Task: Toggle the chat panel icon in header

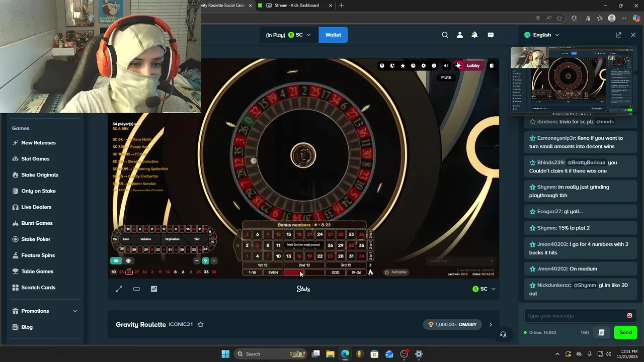Action: [x=491, y=35]
